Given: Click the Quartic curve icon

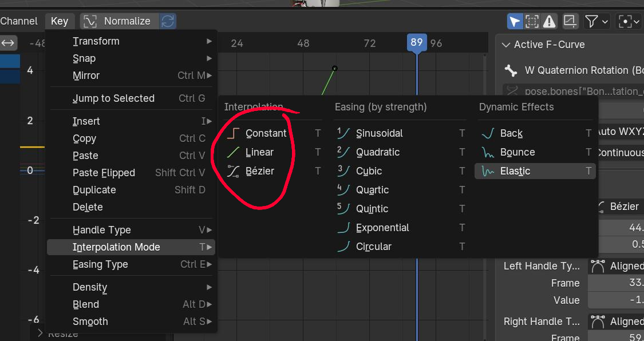Looking at the screenshot, I should 343,189.
